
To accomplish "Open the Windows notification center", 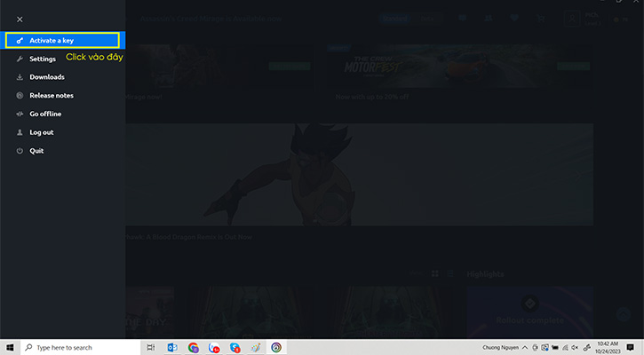I will pyautogui.click(x=630, y=347).
